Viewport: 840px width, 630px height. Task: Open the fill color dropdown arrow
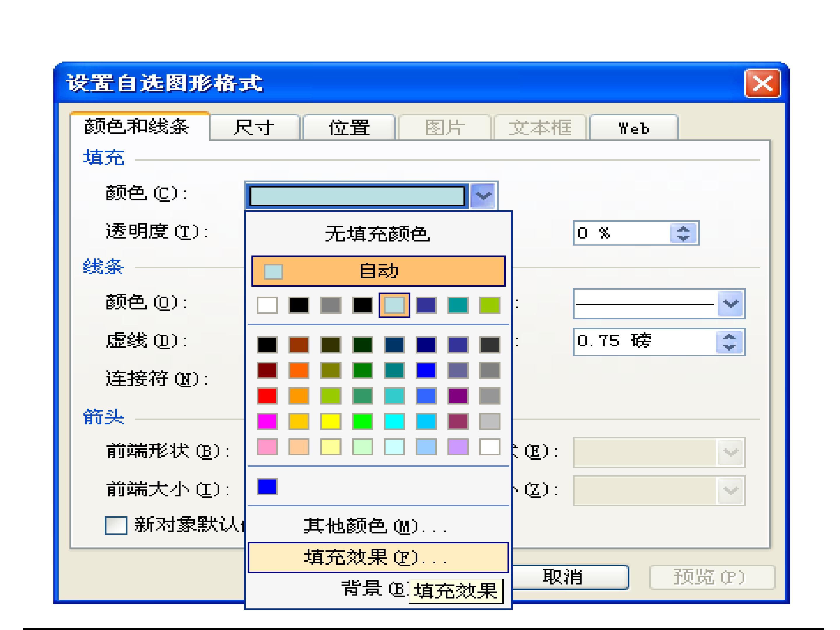coord(483,196)
